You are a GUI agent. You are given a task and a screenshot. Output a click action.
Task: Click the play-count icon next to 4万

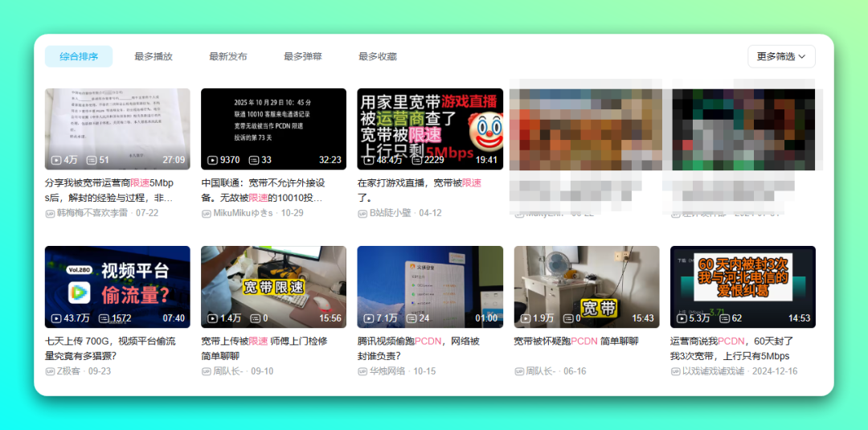pos(56,160)
